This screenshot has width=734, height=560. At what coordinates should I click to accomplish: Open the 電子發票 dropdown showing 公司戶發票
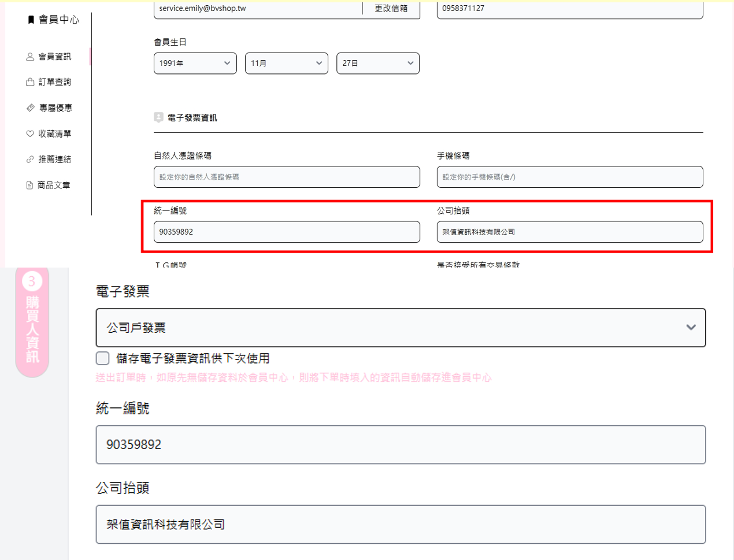tap(401, 328)
